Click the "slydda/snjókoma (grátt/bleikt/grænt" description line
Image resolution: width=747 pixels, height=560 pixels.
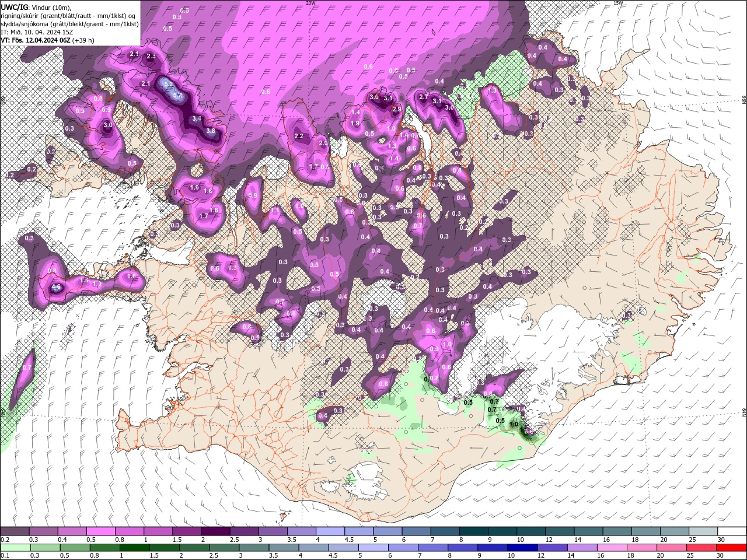pos(69,24)
